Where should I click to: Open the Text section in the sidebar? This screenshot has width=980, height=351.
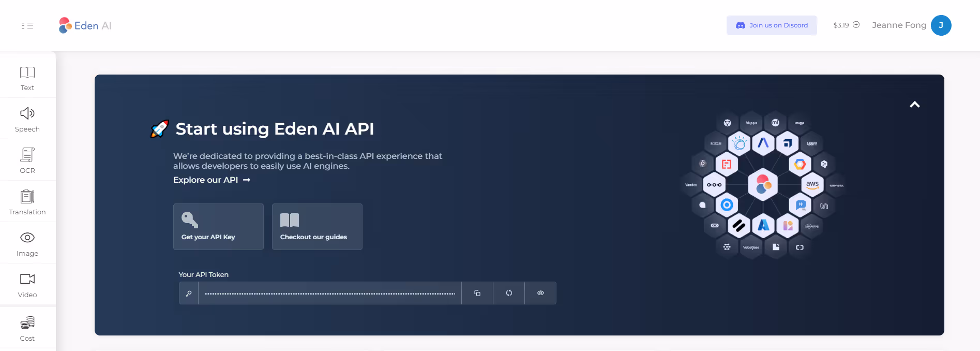point(27,79)
